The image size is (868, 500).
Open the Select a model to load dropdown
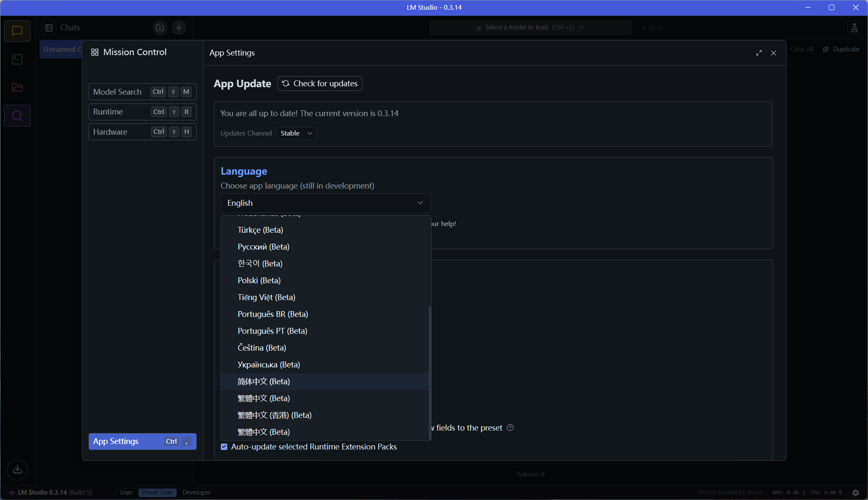pos(530,27)
